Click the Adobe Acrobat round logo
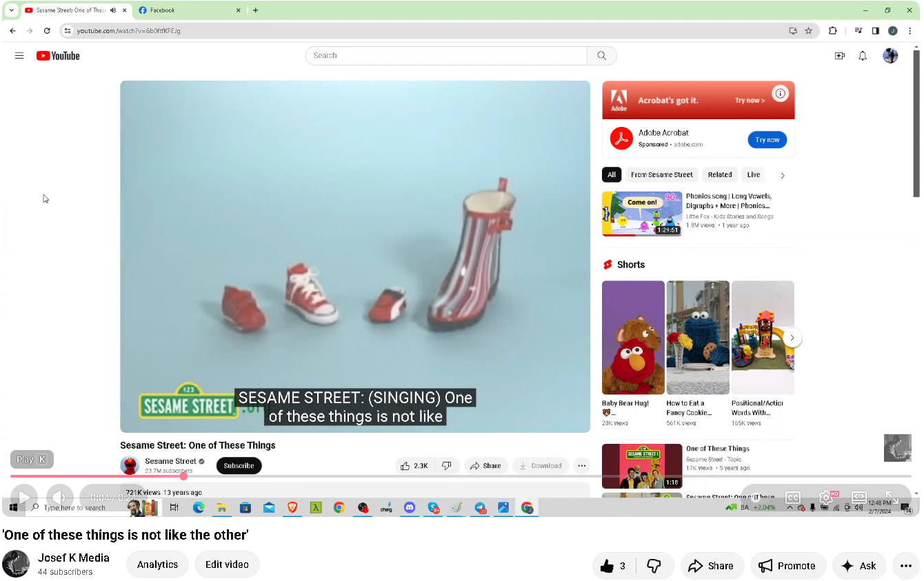The height and width of the screenshot is (581, 924). pyautogui.click(x=621, y=139)
